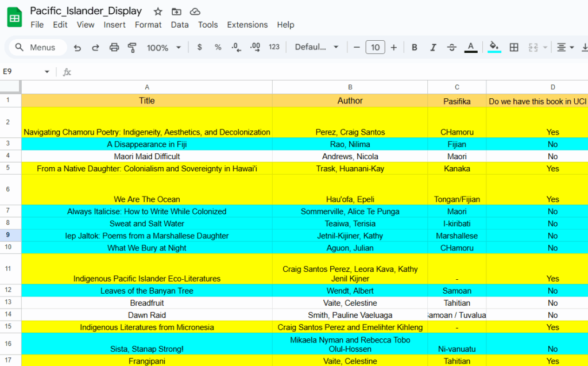Toggle italic formatting

click(434, 48)
